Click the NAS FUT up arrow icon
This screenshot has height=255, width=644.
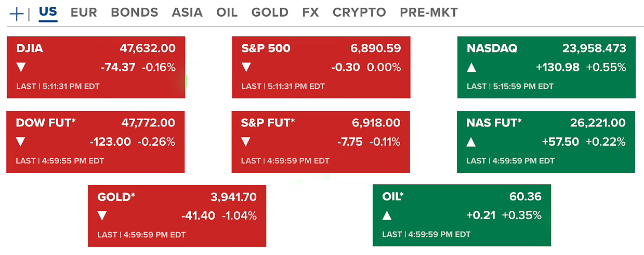pyautogui.click(x=471, y=142)
